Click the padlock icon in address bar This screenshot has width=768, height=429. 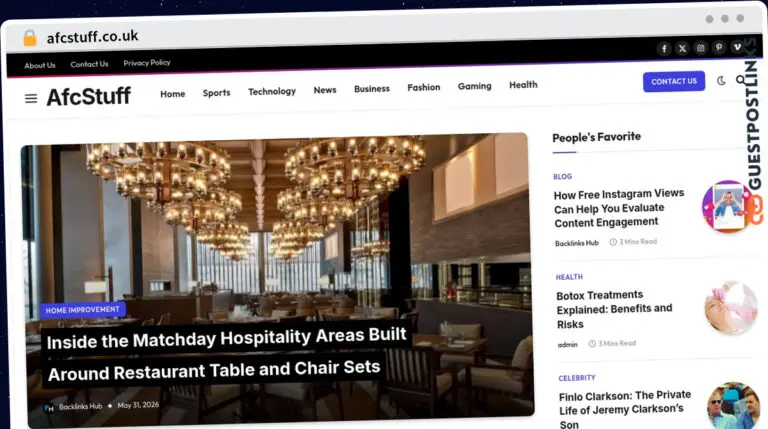[x=30, y=38]
